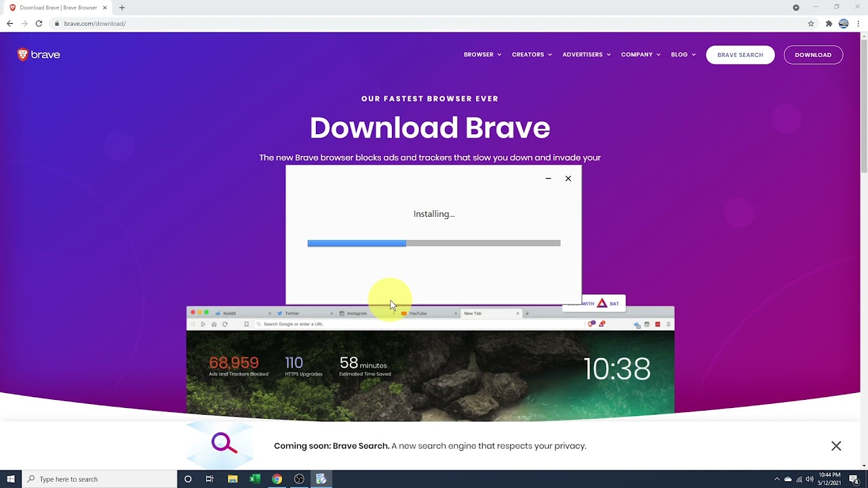Open the network Wi-Fi tray icon

(x=799, y=479)
